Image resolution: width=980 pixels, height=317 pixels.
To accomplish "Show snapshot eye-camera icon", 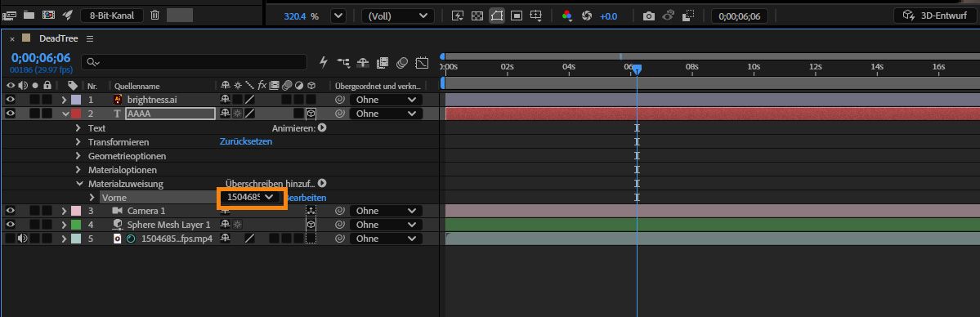I will 668,16.
